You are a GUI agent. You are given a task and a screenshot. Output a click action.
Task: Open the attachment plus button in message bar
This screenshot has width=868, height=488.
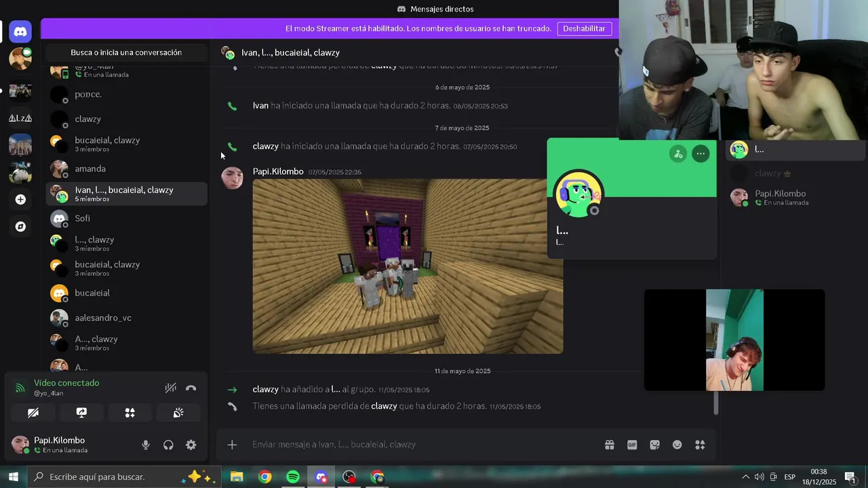(232, 445)
